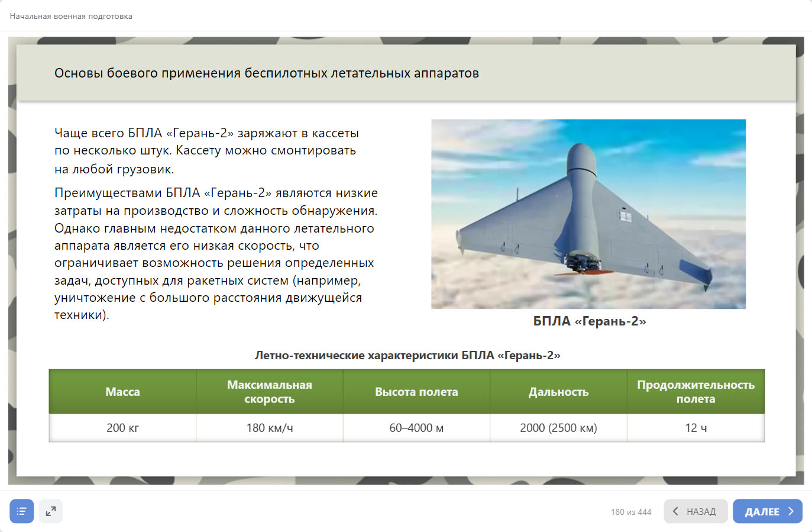
Task: Select the '60–4000 м' altitude cell
Action: point(416,428)
